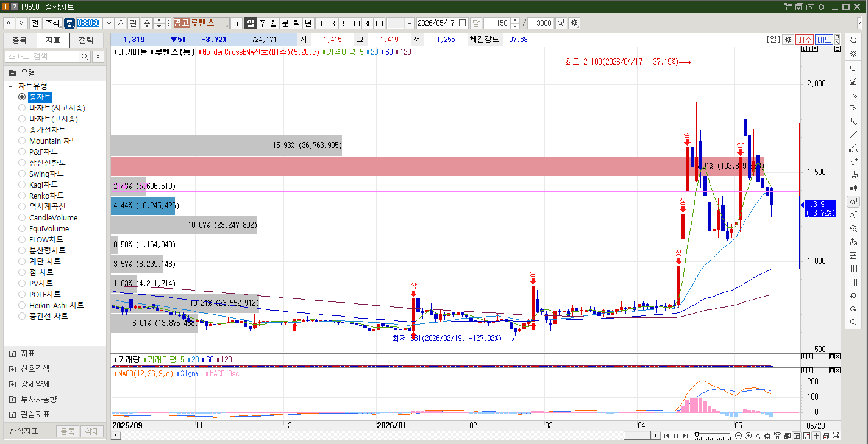Select the 월 monthly period button
Screen dimensions: 868x444
point(274,23)
